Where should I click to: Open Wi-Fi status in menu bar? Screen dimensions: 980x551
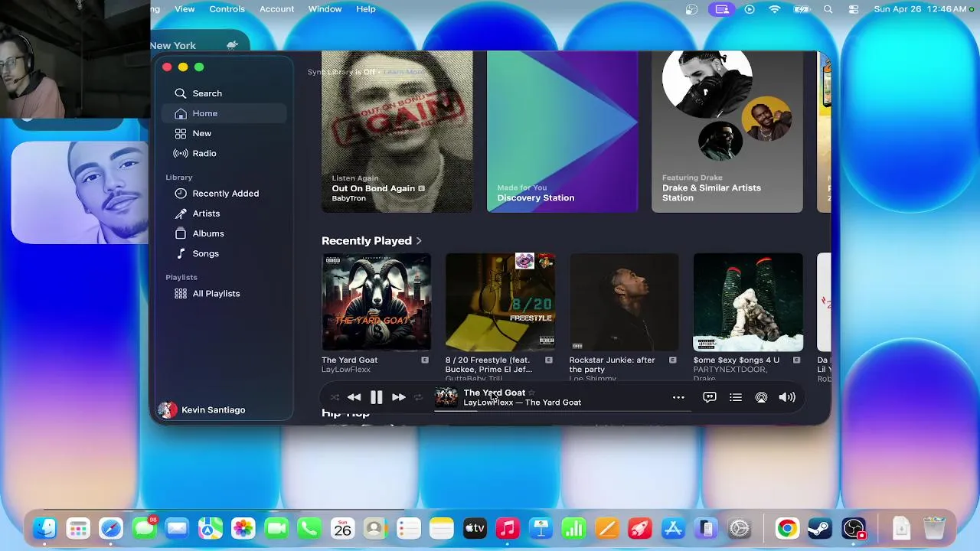click(x=775, y=9)
